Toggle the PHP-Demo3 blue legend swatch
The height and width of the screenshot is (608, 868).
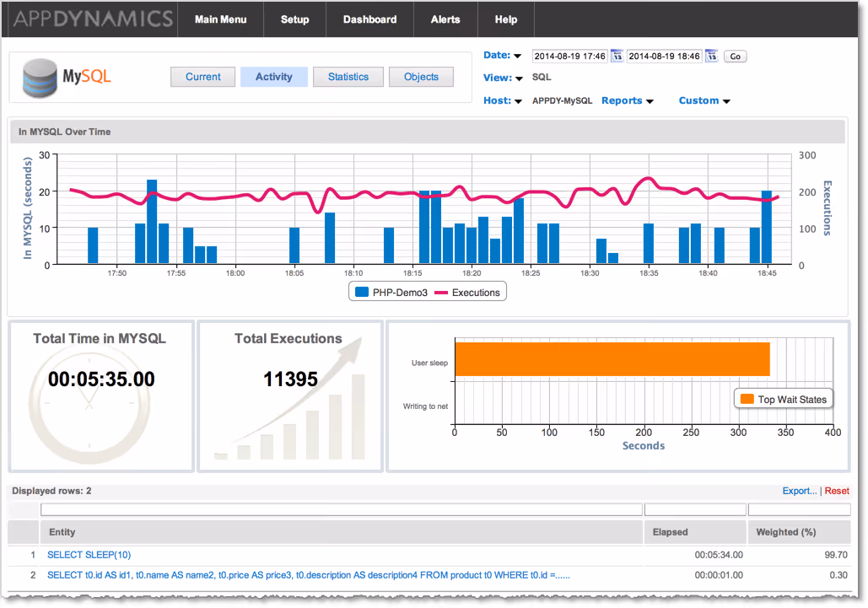[362, 292]
